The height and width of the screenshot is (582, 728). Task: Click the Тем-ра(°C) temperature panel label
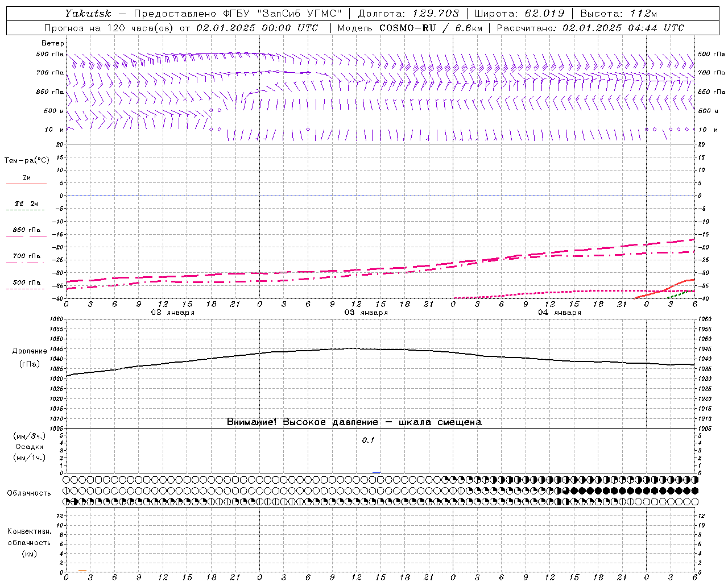[x=27, y=160]
